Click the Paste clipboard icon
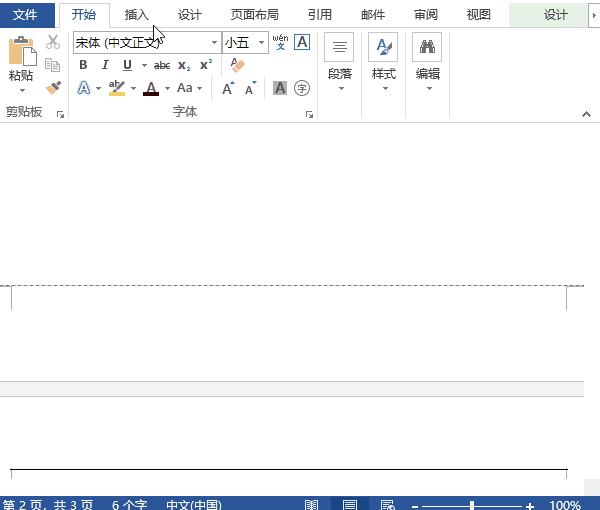Viewport: 600px width, 510px height. click(22, 51)
